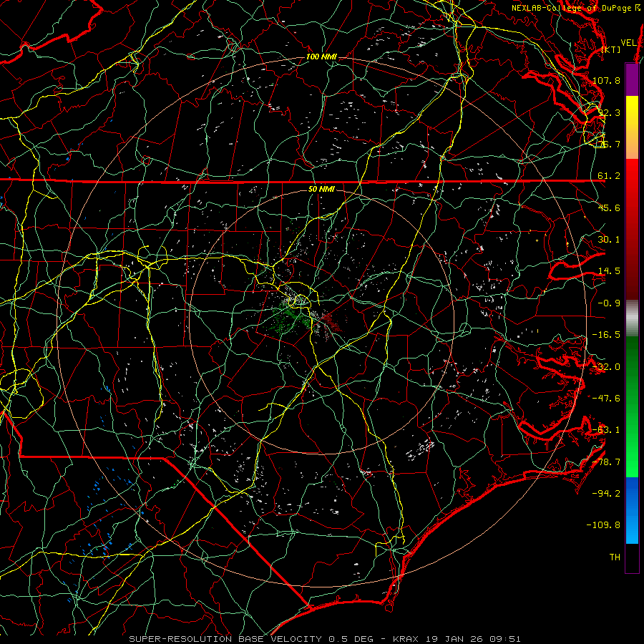Click the 100 NMI range ring label
The height and width of the screenshot is (644, 644).
tap(321, 57)
